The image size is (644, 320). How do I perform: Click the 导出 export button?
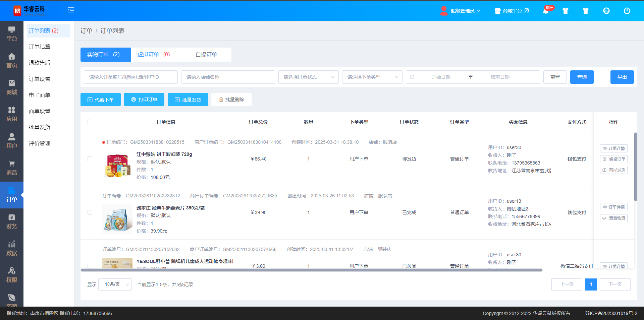tap(622, 77)
